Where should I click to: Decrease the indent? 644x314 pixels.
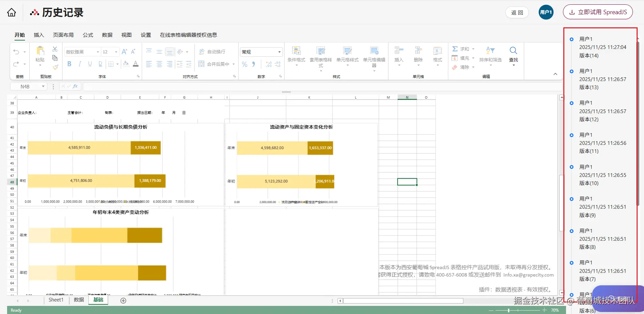(x=180, y=64)
